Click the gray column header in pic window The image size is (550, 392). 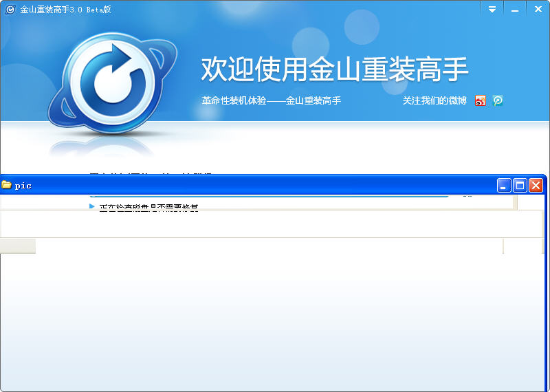(18, 246)
